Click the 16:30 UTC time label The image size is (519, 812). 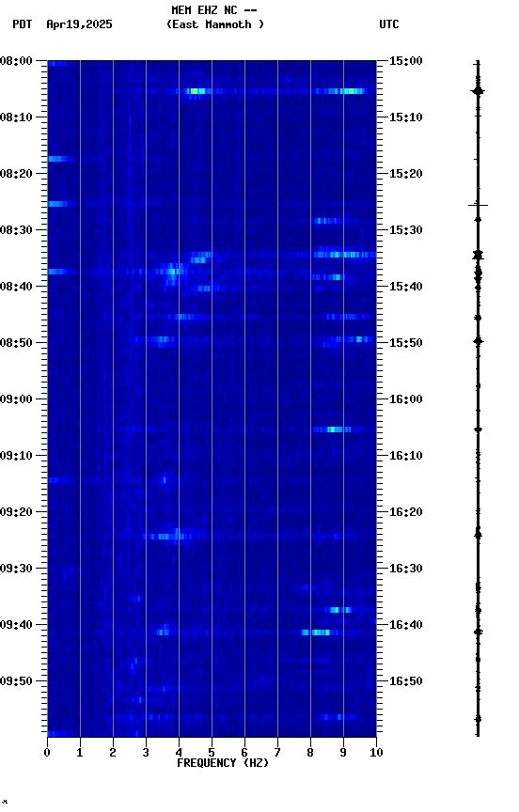coord(406,569)
